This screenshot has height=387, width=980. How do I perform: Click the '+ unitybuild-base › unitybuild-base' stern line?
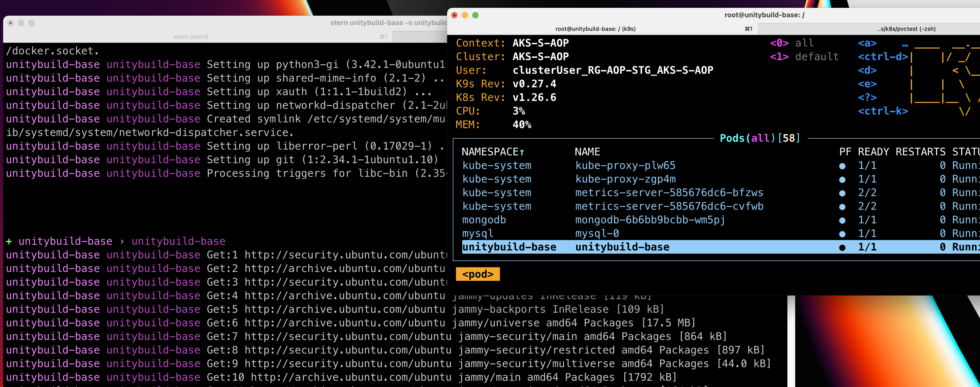pos(115,241)
